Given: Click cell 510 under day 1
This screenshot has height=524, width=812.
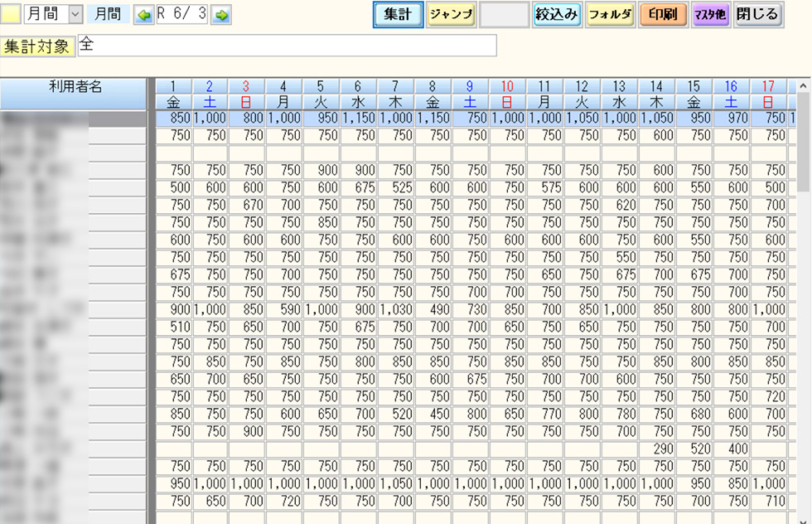Looking at the screenshot, I should pos(173,327).
